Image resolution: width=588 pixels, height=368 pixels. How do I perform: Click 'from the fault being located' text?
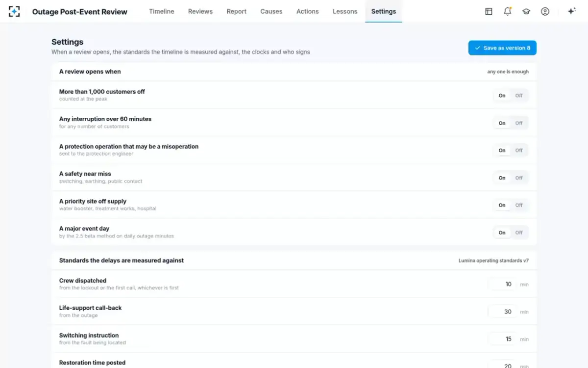coord(93,342)
